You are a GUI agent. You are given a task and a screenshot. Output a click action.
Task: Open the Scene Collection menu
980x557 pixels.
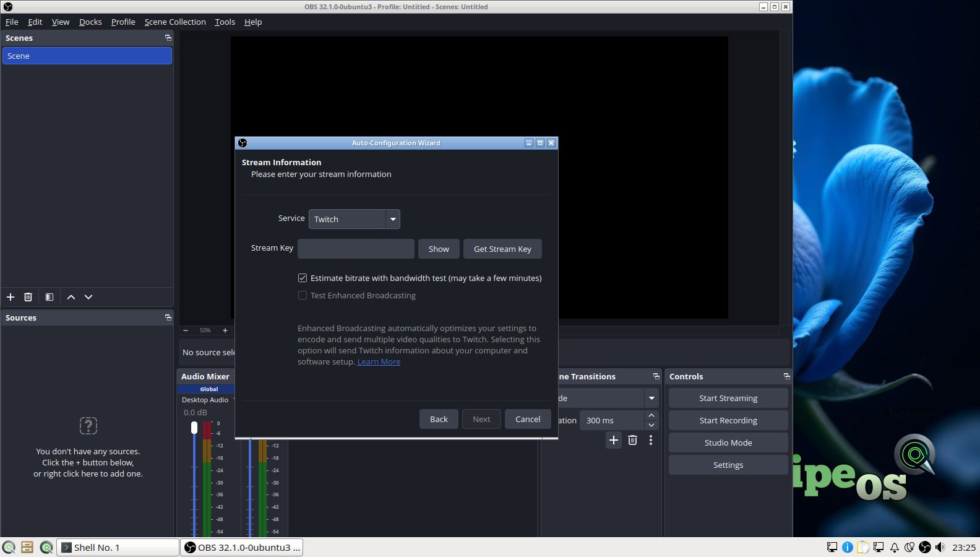175,22
